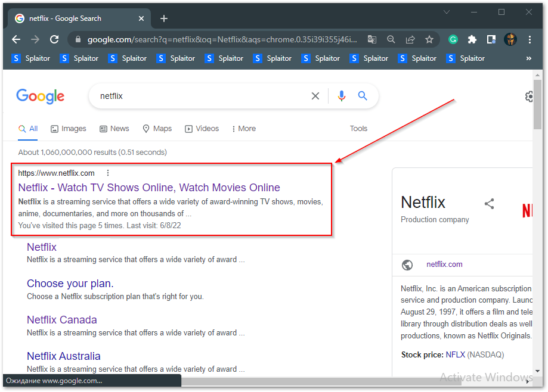Click the Grammarly extension icon
The height and width of the screenshot is (392, 548).
click(x=453, y=39)
